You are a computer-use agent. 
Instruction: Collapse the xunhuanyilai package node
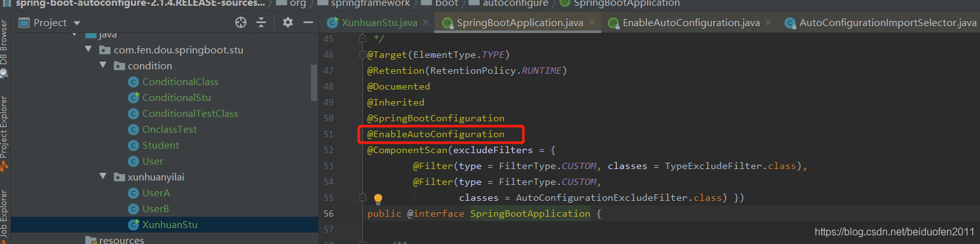coord(103,177)
